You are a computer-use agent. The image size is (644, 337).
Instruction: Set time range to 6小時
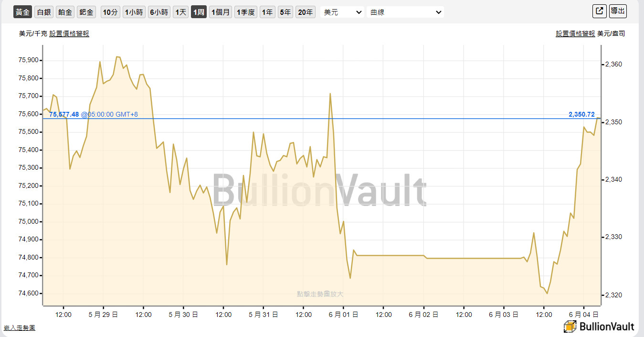tap(159, 12)
